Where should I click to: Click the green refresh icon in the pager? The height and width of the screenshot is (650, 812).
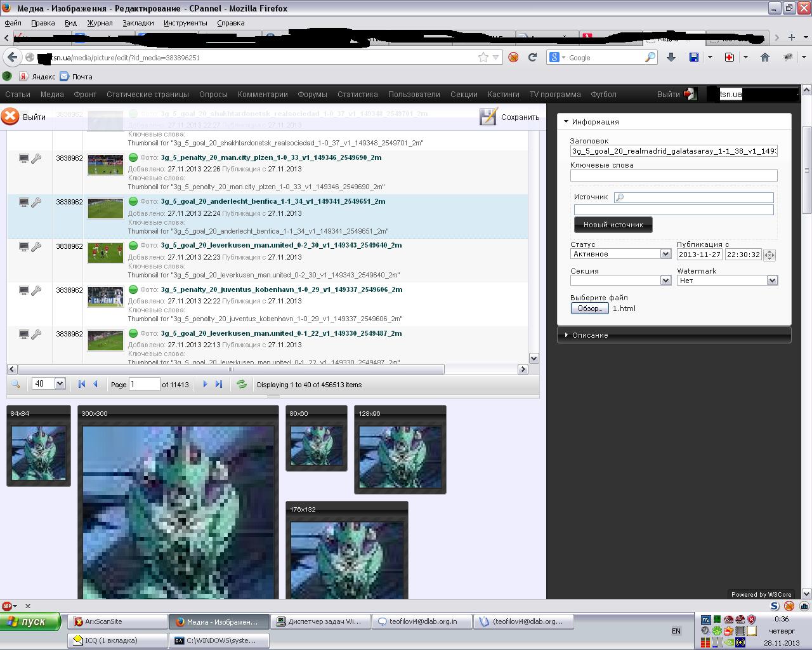click(241, 384)
